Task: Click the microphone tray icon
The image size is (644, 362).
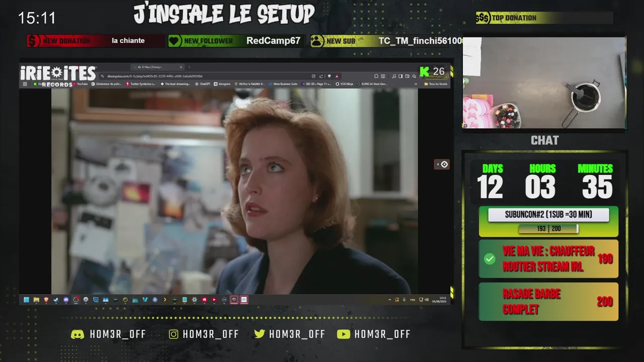Action: tap(404, 300)
